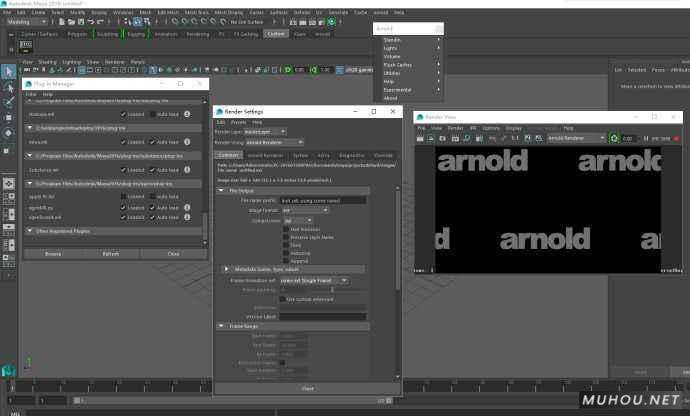Click the info icon in the last plugin row
The width and height of the screenshot is (690, 416).
187,217
